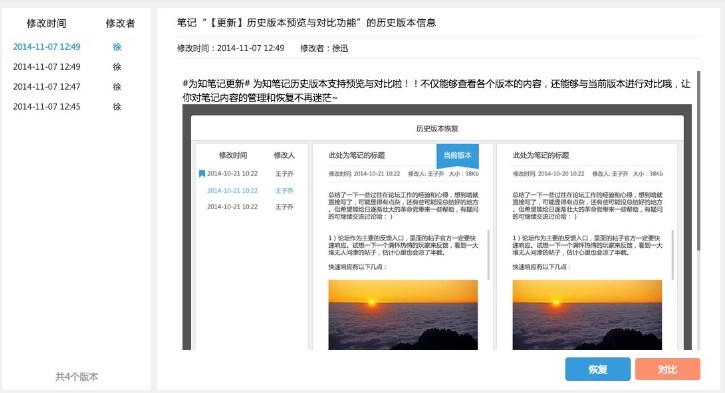This screenshot has height=393, width=725.
Task: Click the 恢复 restore button
Action: click(x=597, y=369)
